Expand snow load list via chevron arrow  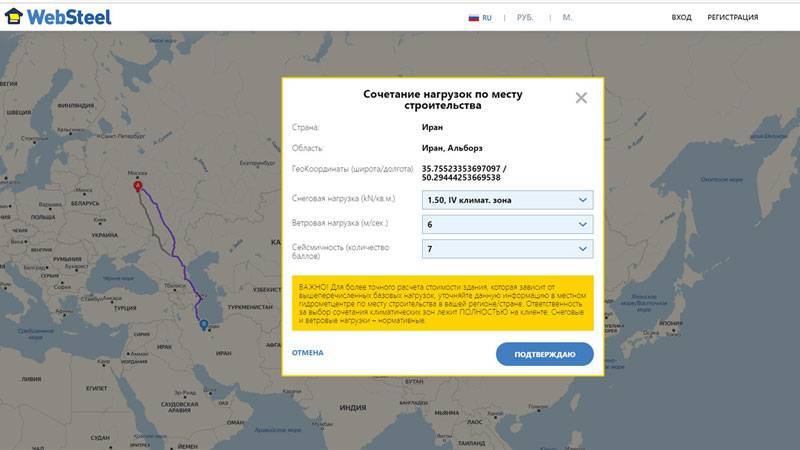583,200
